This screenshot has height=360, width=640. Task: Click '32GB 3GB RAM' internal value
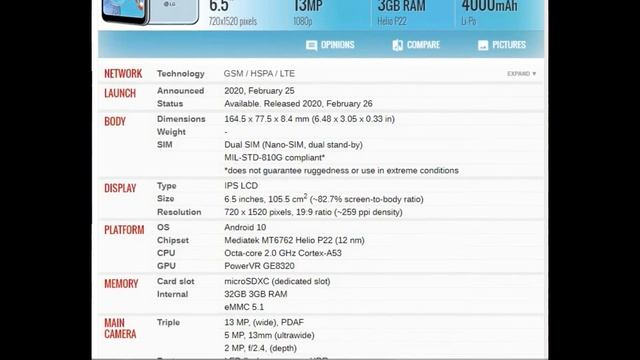tap(256, 294)
